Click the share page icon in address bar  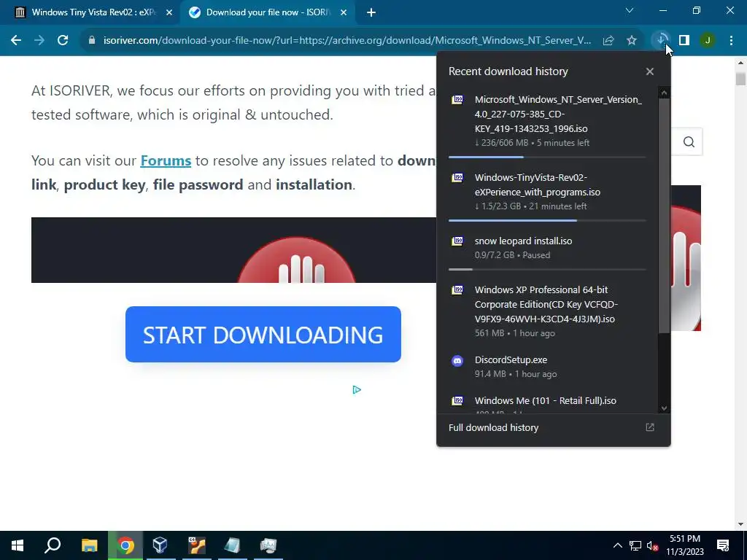[608, 41]
